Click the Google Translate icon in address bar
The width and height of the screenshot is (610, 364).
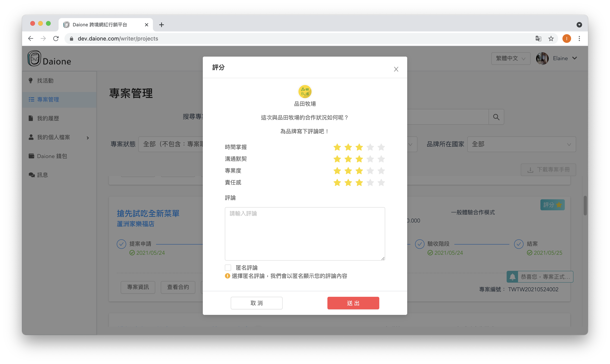coord(538,39)
